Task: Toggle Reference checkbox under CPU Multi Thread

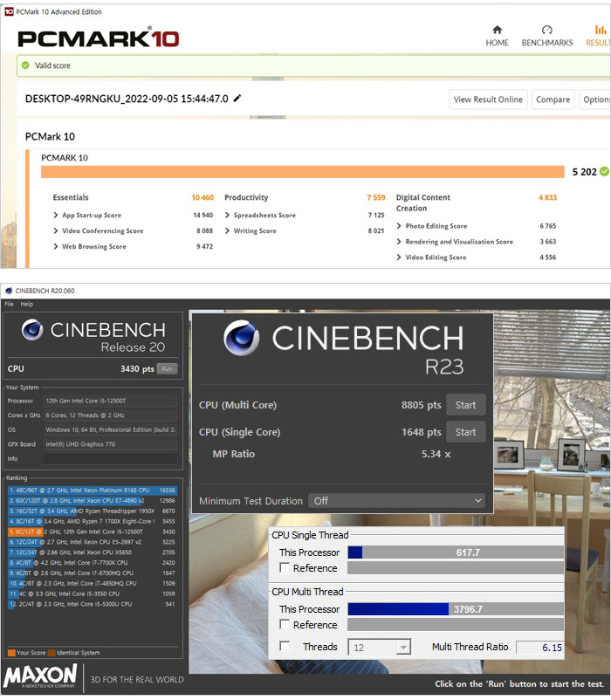Action: pos(285,624)
